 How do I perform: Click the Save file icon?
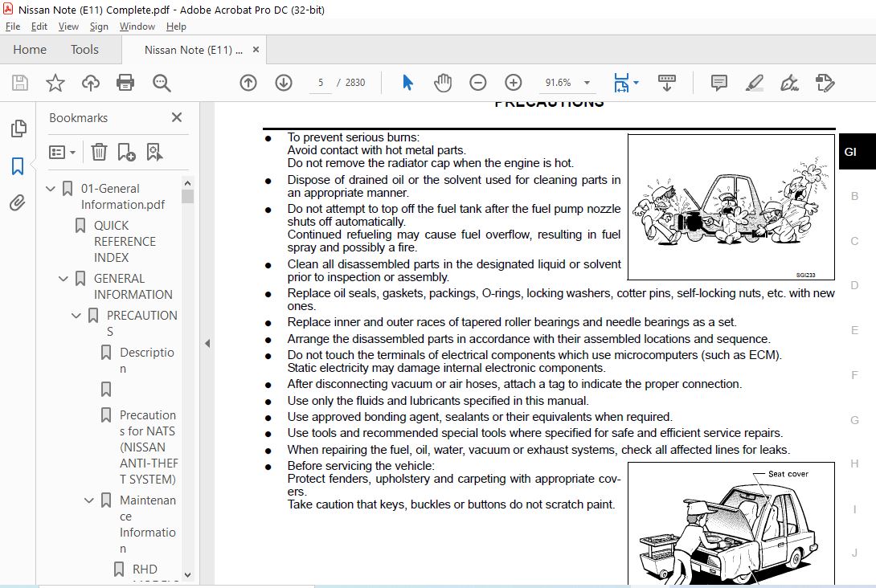pyautogui.click(x=20, y=84)
